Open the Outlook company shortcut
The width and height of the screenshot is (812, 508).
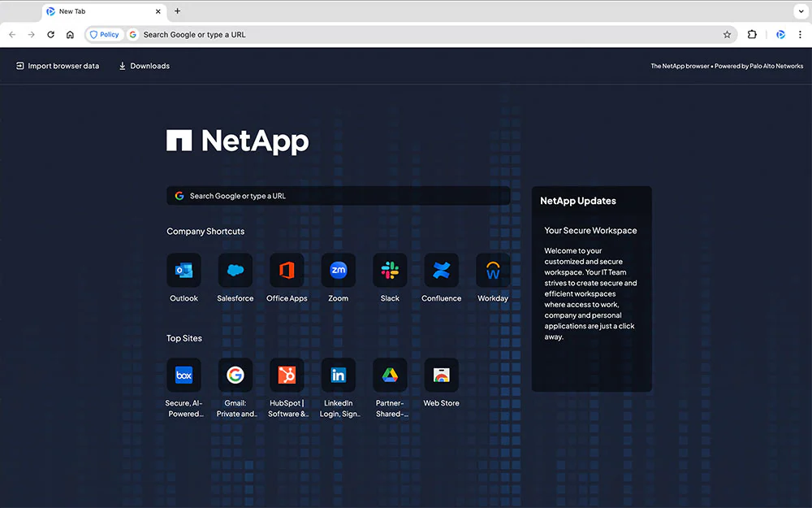pos(184,271)
